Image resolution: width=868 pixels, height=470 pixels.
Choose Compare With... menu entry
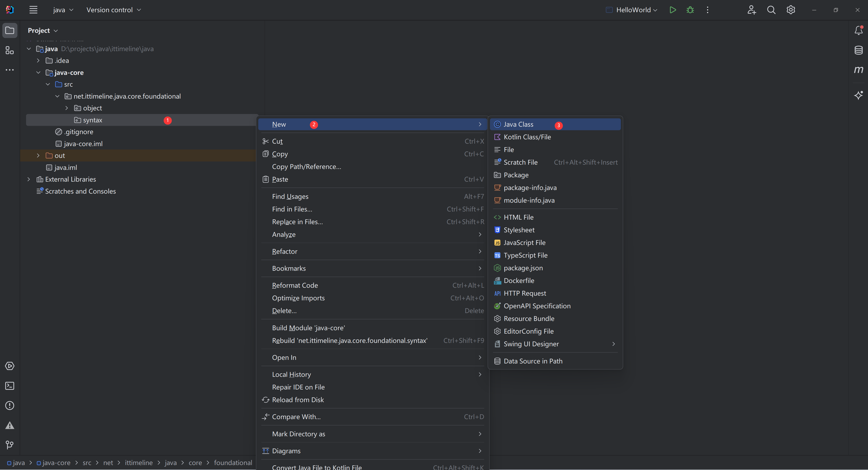tap(373, 417)
